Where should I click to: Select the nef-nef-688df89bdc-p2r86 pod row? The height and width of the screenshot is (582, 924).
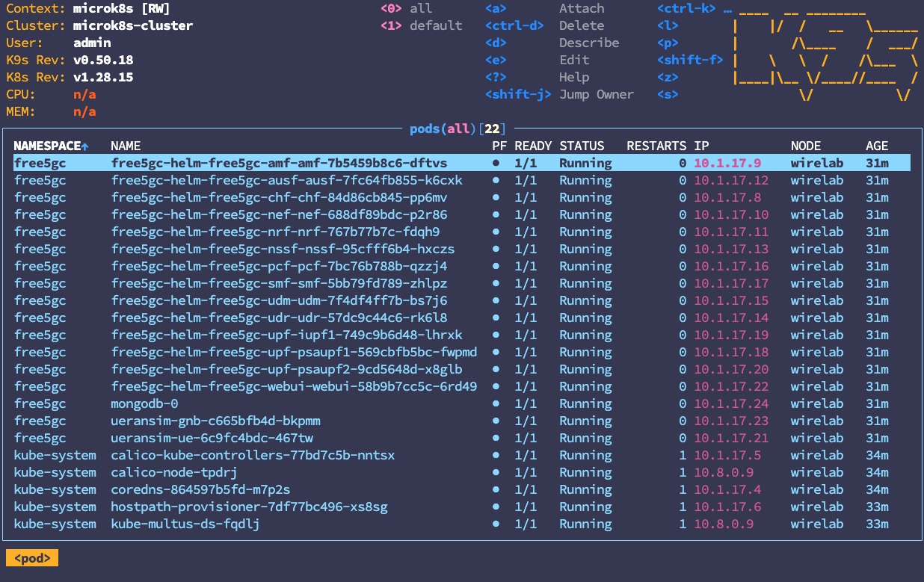click(462, 214)
